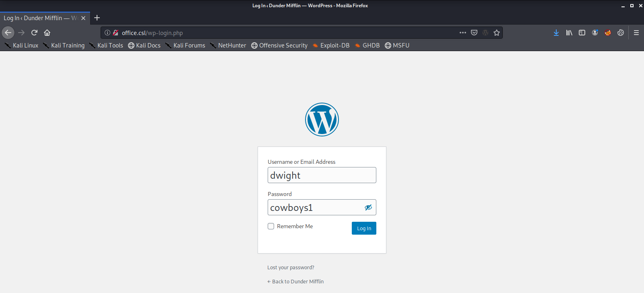Click the cookie extension icon in toolbar
The height and width of the screenshot is (293, 644).
click(621, 33)
